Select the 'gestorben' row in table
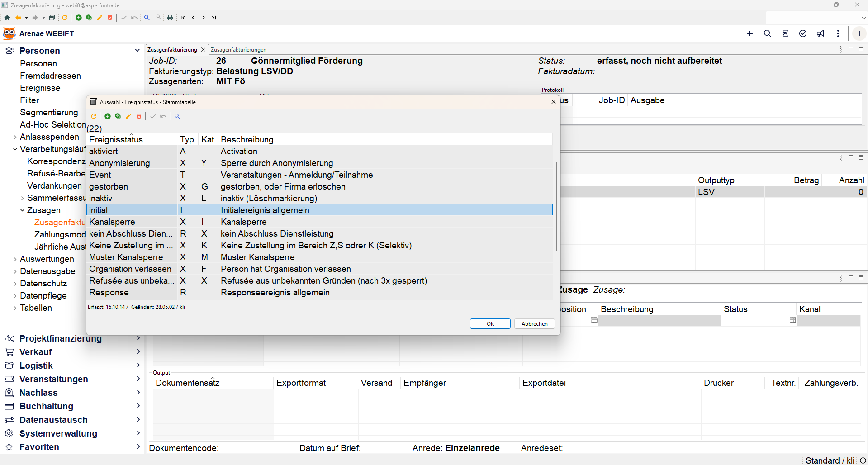This screenshot has width=868, height=465. coord(109,186)
